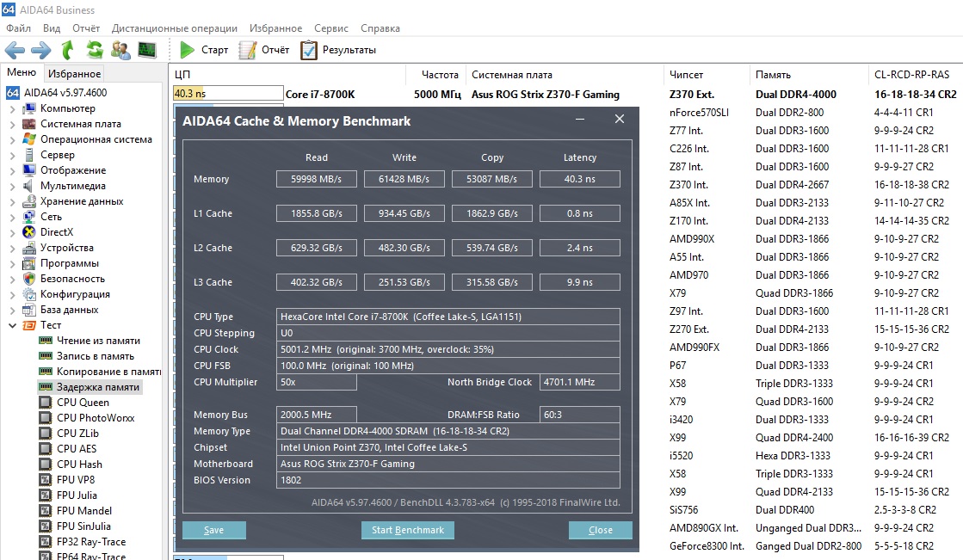Expand the Отображение node

tap(12, 170)
